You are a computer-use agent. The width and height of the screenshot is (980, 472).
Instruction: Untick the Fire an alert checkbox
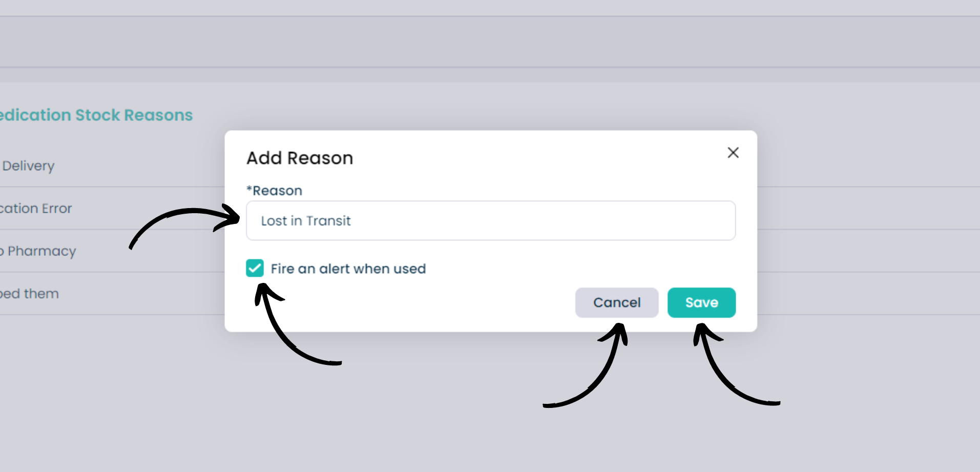pyautogui.click(x=255, y=268)
